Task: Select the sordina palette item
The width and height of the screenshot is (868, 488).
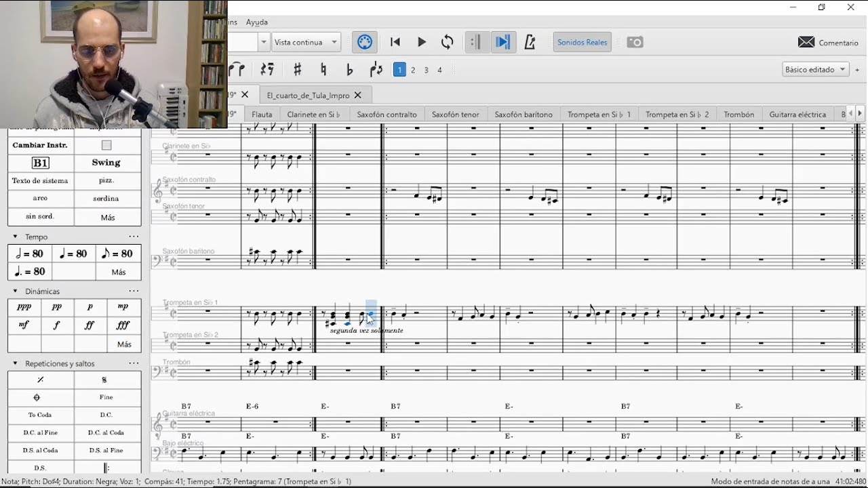Action: click(x=106, y=199)
